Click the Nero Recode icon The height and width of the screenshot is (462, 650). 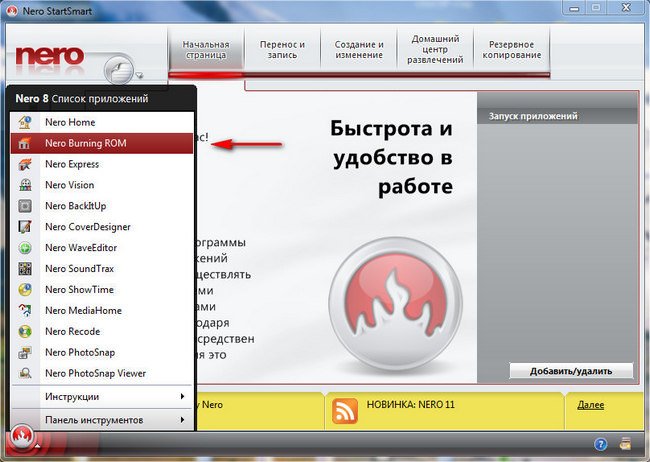(x=25, y=331)
